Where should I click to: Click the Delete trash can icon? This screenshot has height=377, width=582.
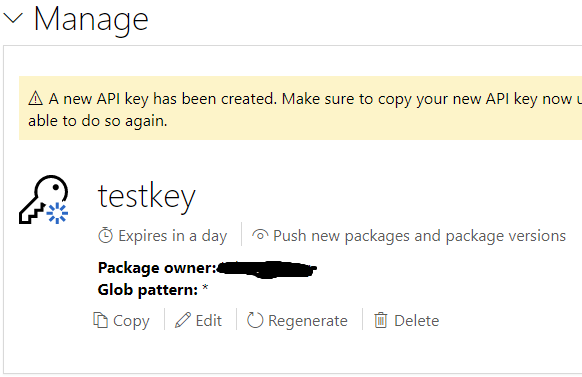380,320
